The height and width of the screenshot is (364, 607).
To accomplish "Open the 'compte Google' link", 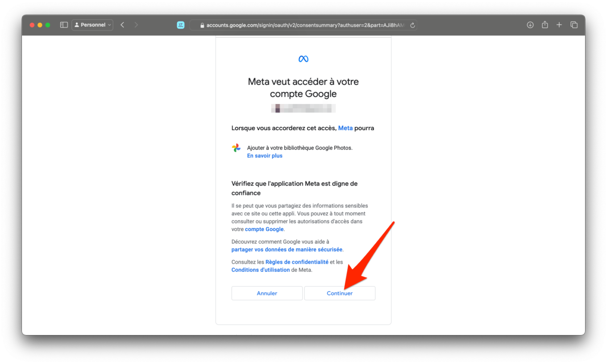I will (264, 229).
